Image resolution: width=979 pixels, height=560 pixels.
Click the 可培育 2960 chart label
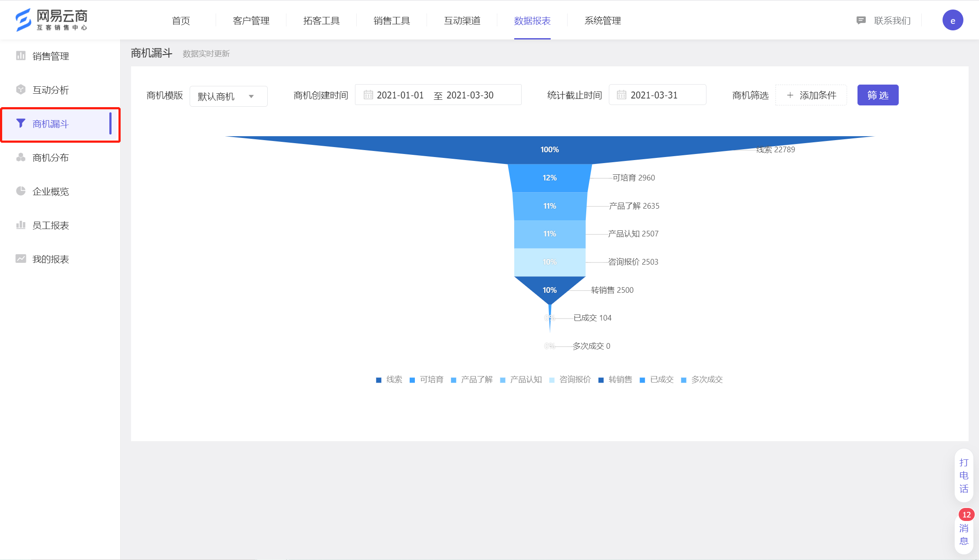[x=634, y=178]
